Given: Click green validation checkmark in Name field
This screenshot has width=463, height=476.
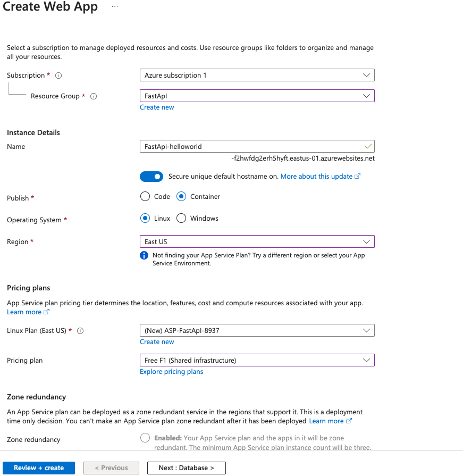Looking at the screenshot, I should click(368, 147).
